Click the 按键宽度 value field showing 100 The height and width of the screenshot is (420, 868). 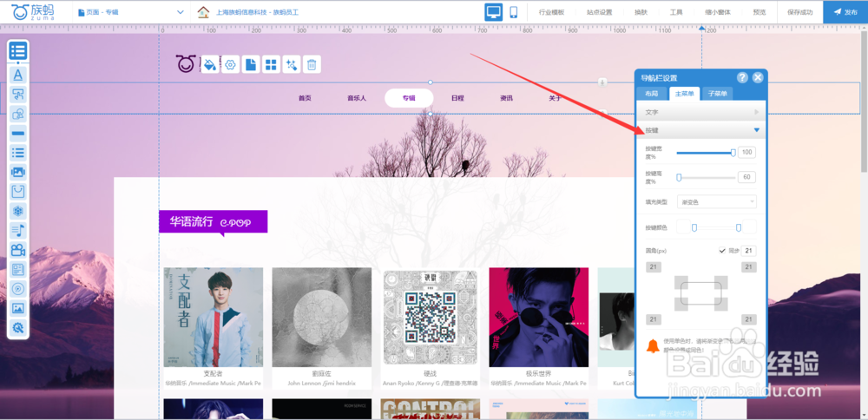(x=746, y=152)
